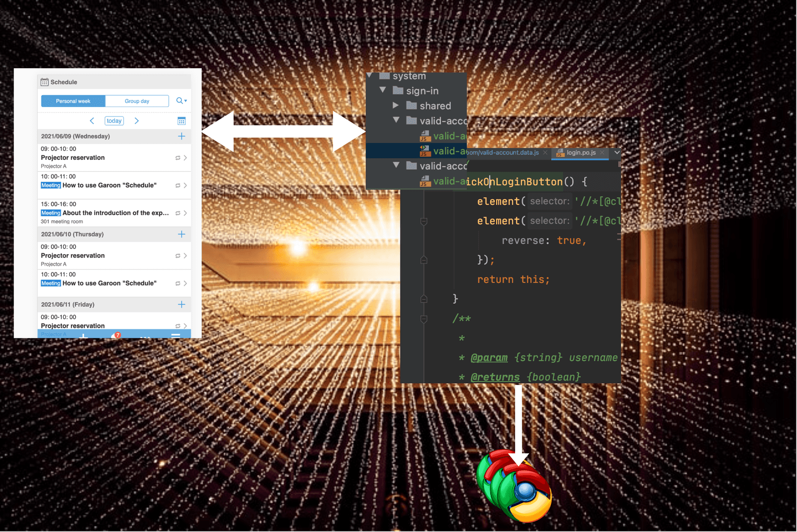Switch to Group day view
This screenshot has width=797, height=532.
137,101
